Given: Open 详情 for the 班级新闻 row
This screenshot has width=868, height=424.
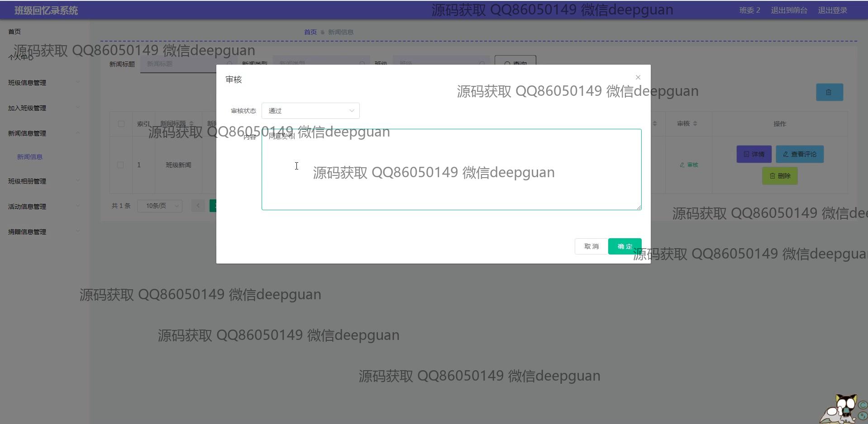Looking at the screenshot, I should click(x=754, y=154).
